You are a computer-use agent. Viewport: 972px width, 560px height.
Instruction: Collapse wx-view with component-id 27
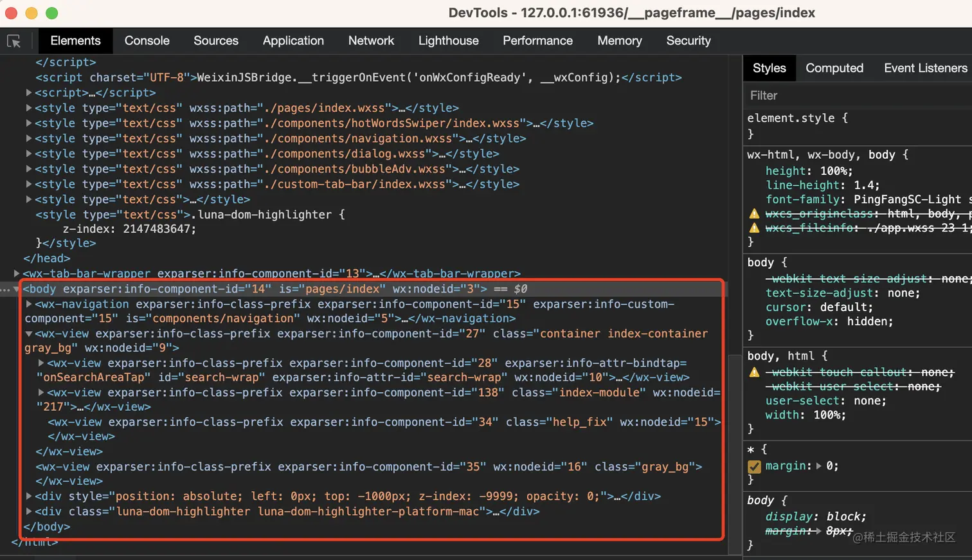(x=29, y=334)
